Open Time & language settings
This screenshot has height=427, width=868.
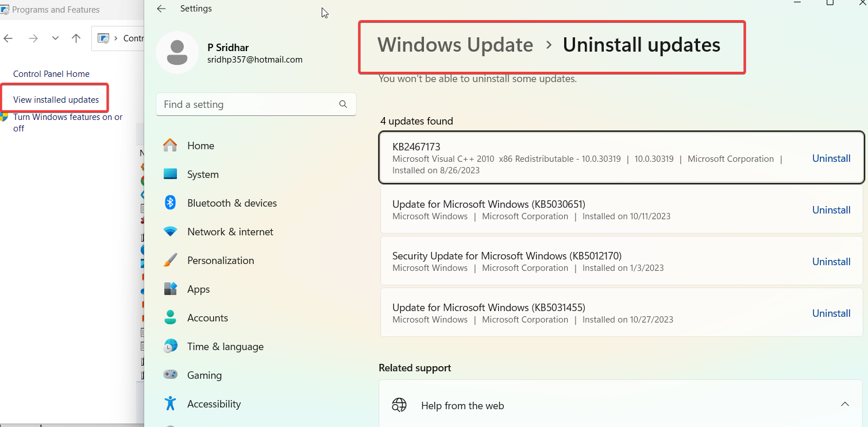[x=225, y=346]
